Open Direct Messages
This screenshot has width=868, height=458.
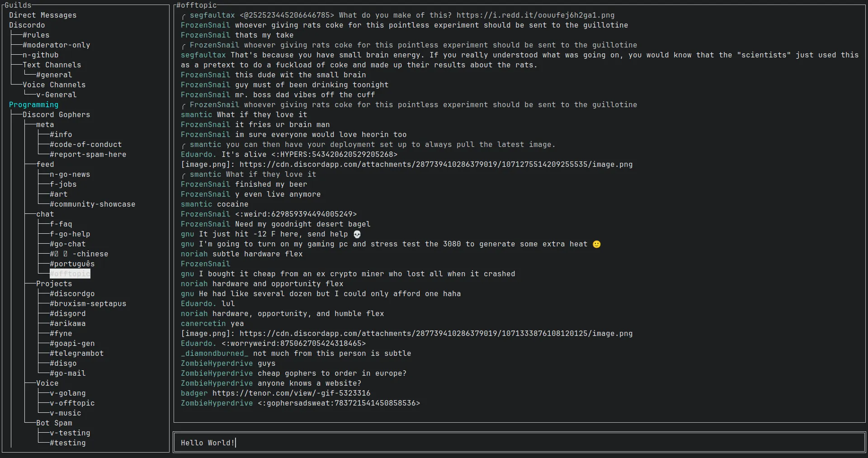pos(43,15)
